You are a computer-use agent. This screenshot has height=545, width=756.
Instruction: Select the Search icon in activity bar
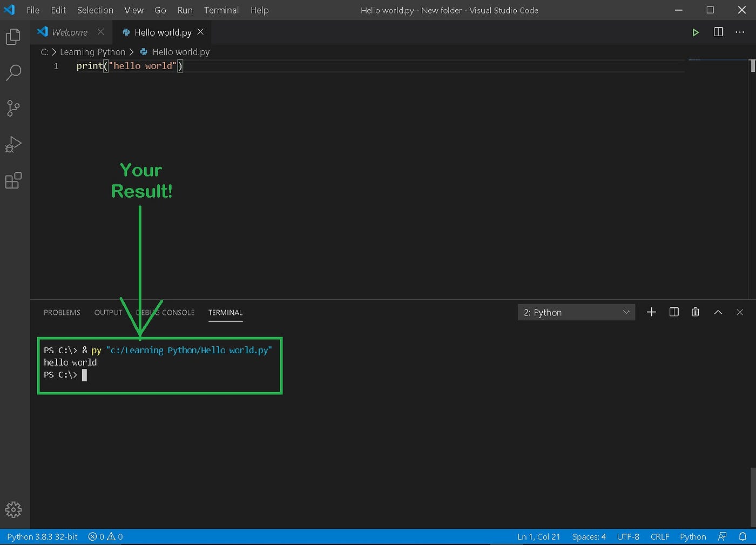13,72
